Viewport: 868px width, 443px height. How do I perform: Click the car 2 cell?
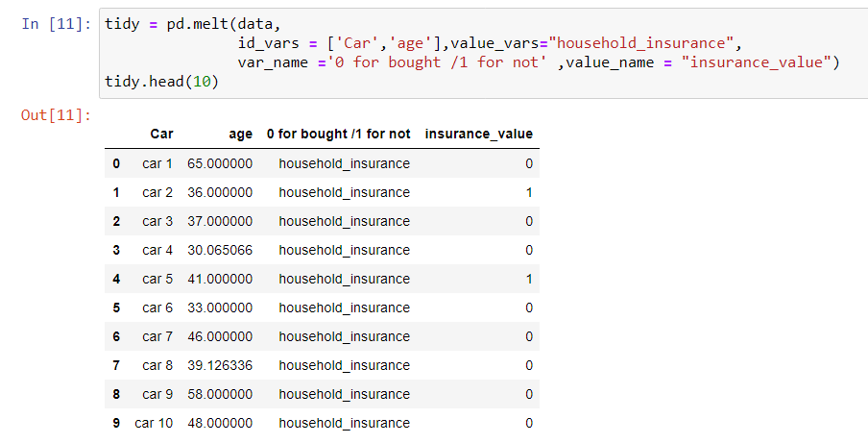coord(157,193)
